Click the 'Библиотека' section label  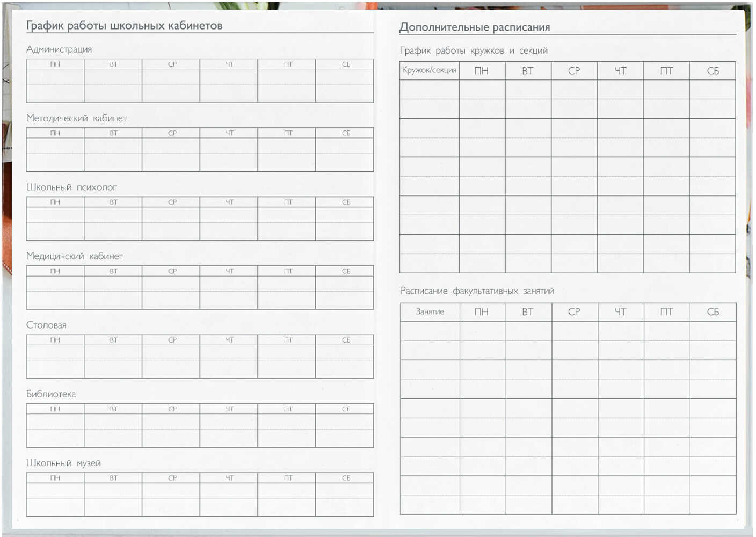(51, 394)
